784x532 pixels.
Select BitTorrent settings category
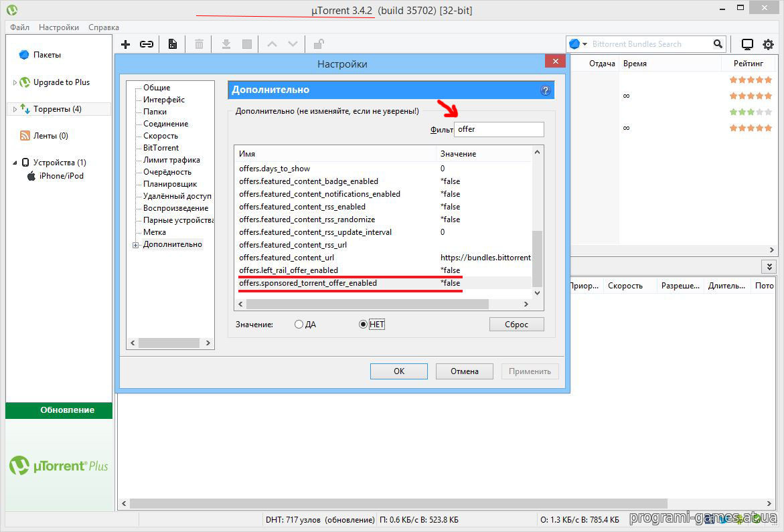[x=161, y=148]
